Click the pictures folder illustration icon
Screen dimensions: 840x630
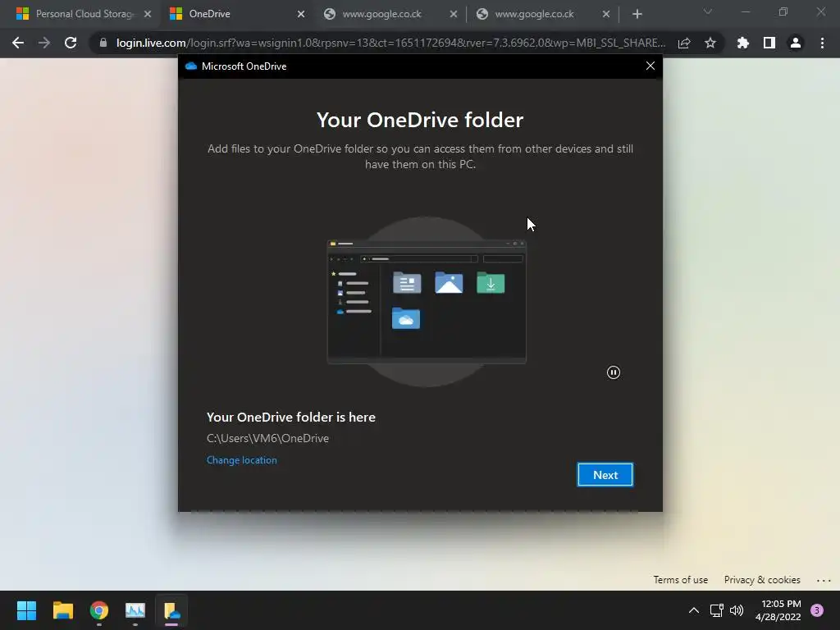tap(449, 282)
